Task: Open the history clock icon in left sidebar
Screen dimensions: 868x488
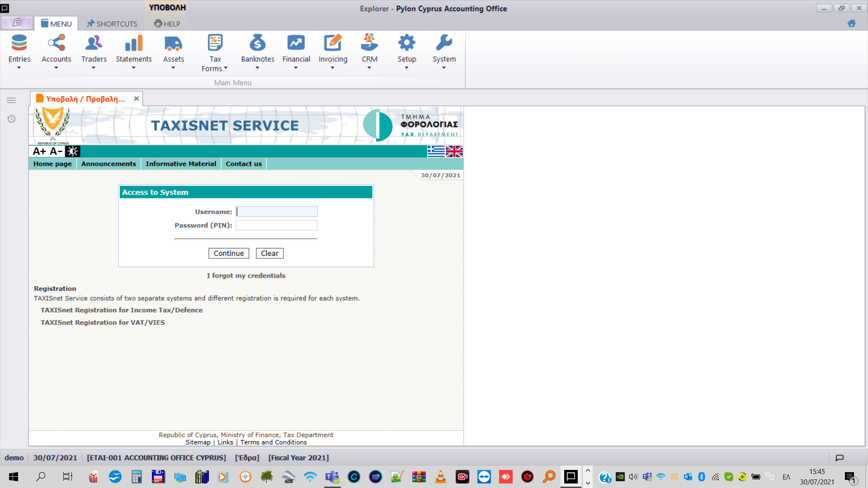Action: (x=12, y=119)
